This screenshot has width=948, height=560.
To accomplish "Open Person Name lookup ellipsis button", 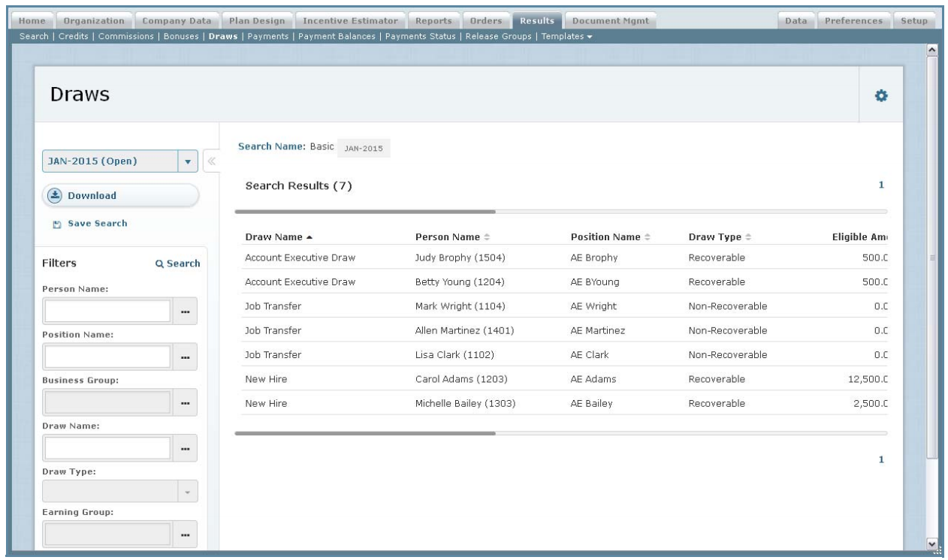I will 185,312.
